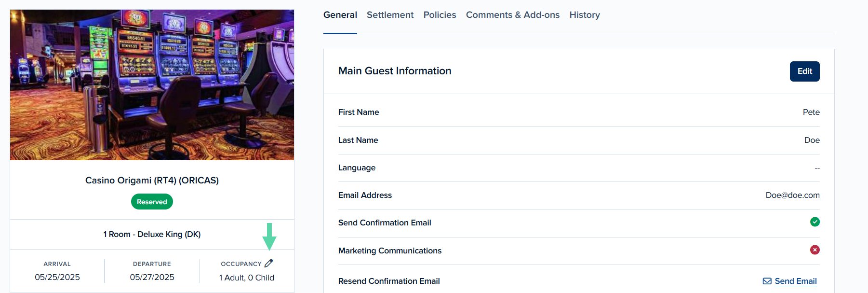The image size is (868, 293).
Task: Click the green Send Confirmation Email checkmark
Action: click(815, 222)
